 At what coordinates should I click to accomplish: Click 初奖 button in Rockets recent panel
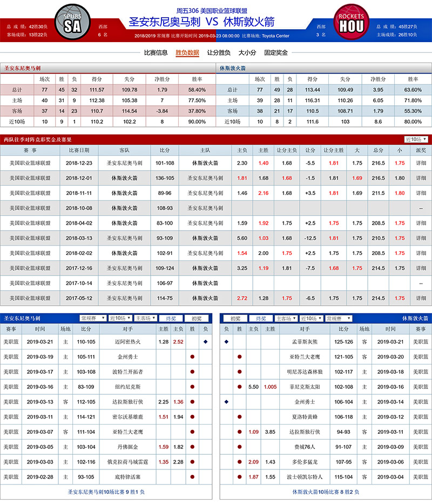(x=235, y=319)
